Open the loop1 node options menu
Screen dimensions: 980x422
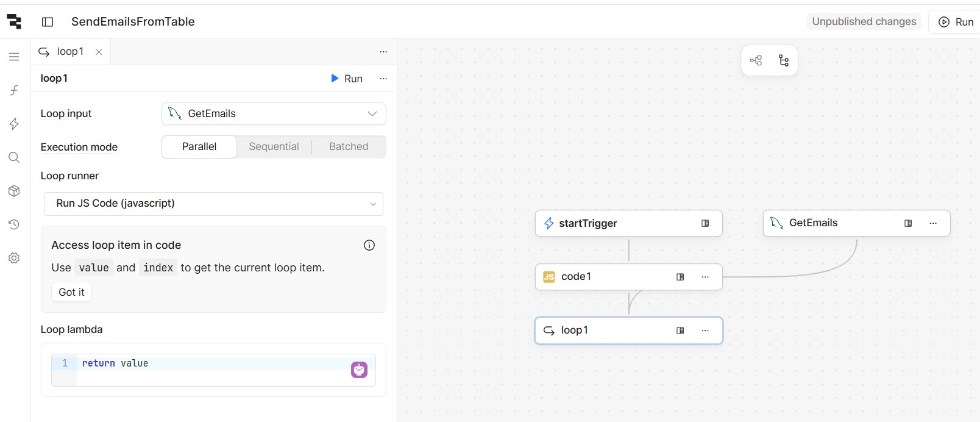click(x=705, y=331)
